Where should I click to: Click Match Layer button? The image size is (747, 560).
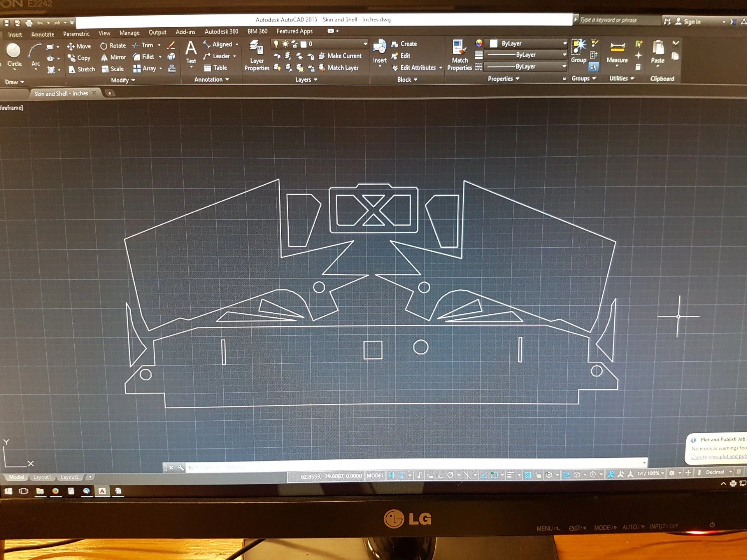point(339,68)
